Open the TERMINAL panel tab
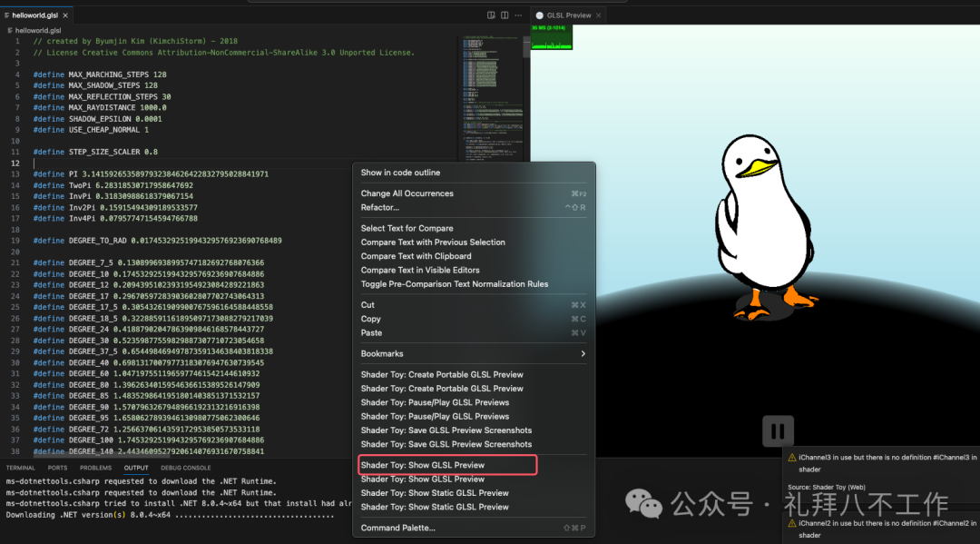 click(x=21, y=468)
